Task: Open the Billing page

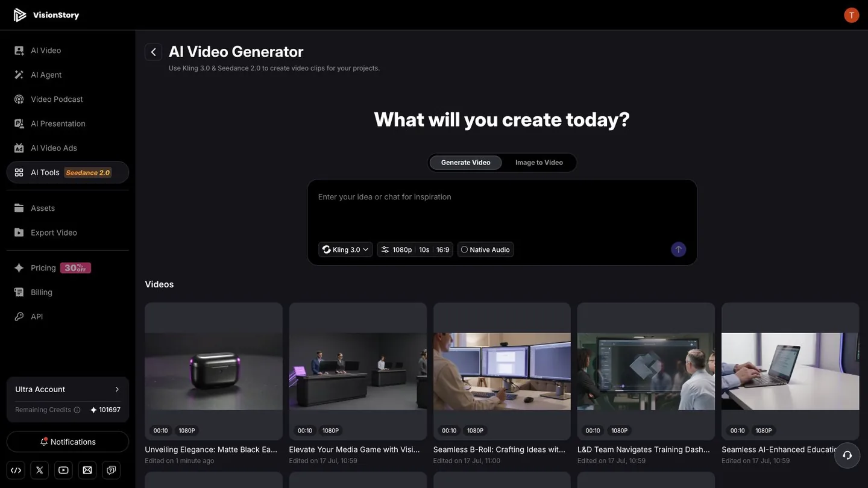Action: pyautogui.click(x=68, y=292)
